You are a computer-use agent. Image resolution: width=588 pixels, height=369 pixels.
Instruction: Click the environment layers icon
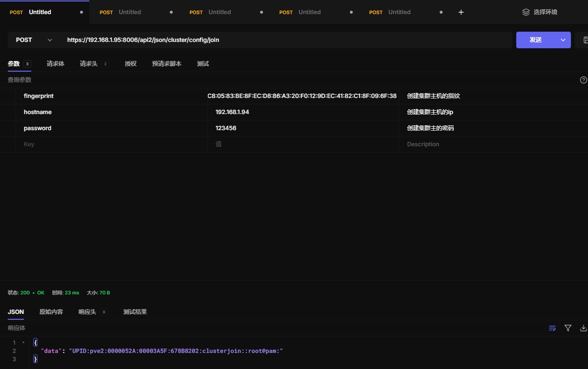coord(526,12)
